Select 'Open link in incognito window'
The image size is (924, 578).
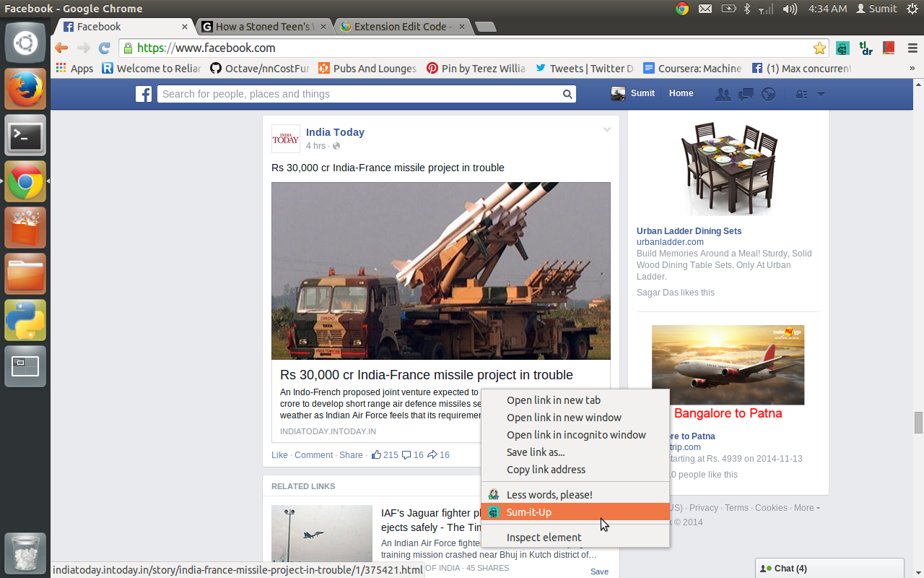[x=575, y=435]
